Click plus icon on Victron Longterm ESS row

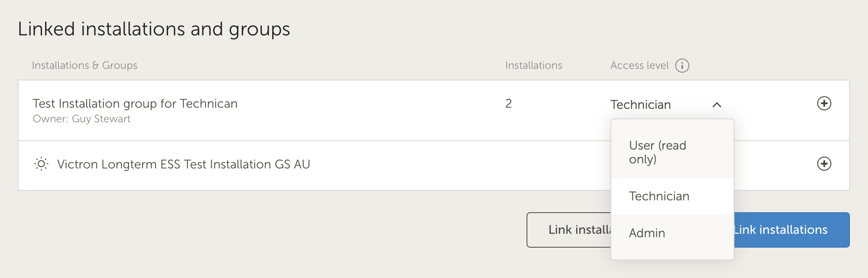[824, 164]
